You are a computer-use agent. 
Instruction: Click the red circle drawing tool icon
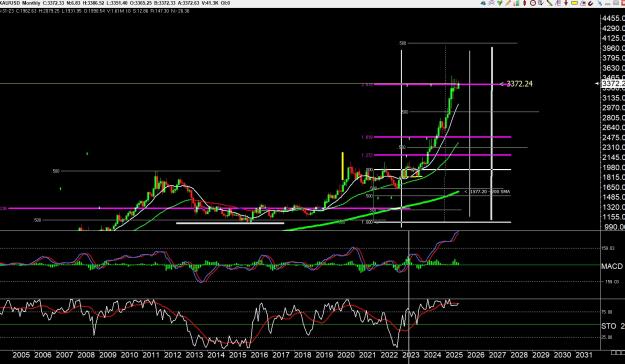tap(533, 3)
